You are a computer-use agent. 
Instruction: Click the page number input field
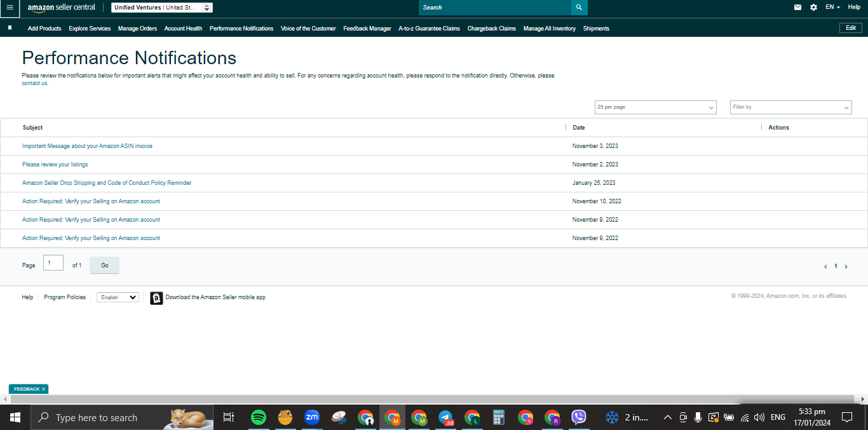(x=53, y=263)
